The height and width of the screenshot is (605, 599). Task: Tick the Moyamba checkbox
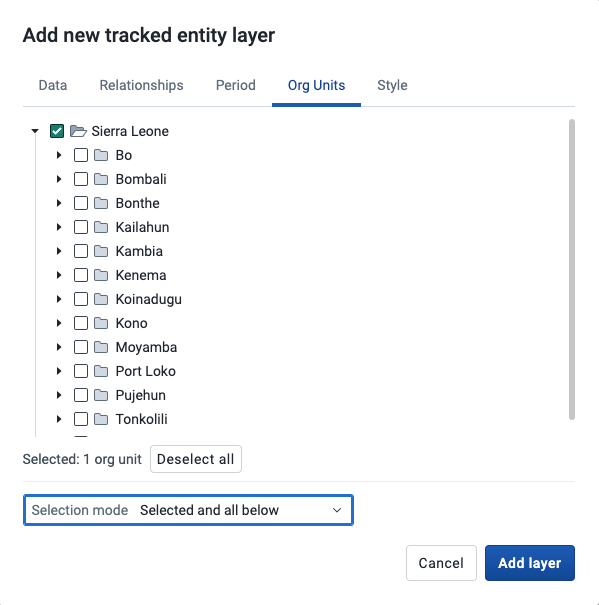click(81, 347)
